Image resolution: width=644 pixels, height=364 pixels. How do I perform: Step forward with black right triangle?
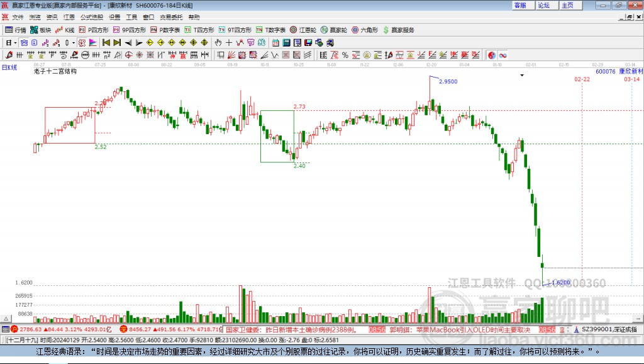click(139, 43)
